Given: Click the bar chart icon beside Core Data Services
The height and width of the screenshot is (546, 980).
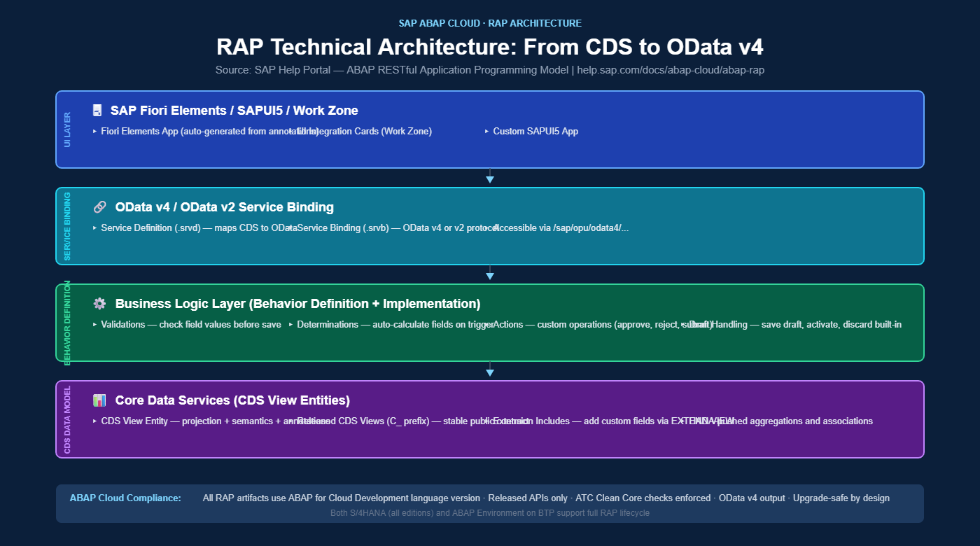Looking at the screenshot, I should (x=99, y=400).
